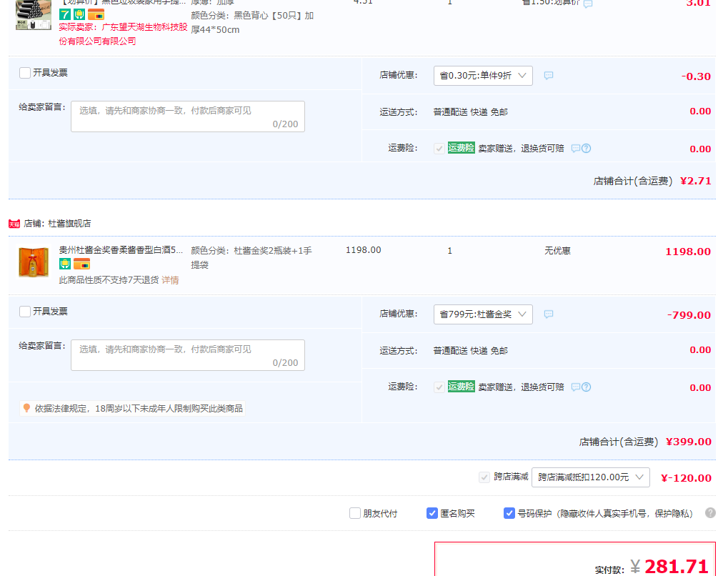Click the consumer protection badge under garbage bag item
Image resolution: width=728 pixels, height=576 pixels.
(x=79, y=14)
